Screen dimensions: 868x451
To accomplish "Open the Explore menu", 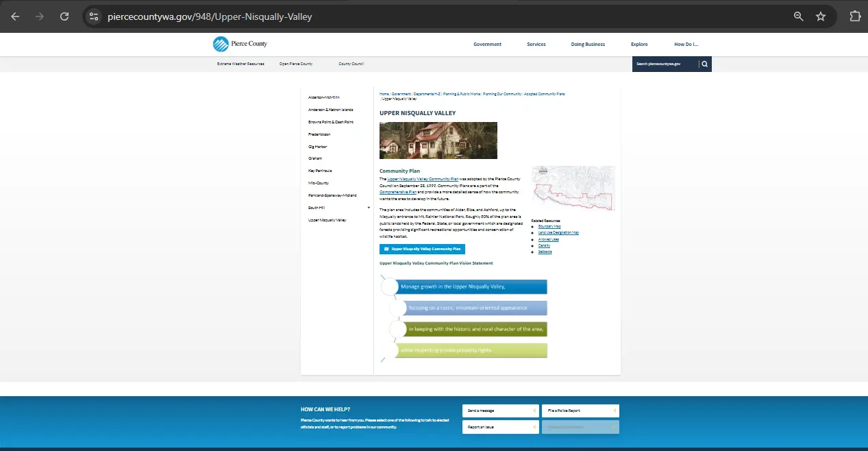I will click(639, 45).
